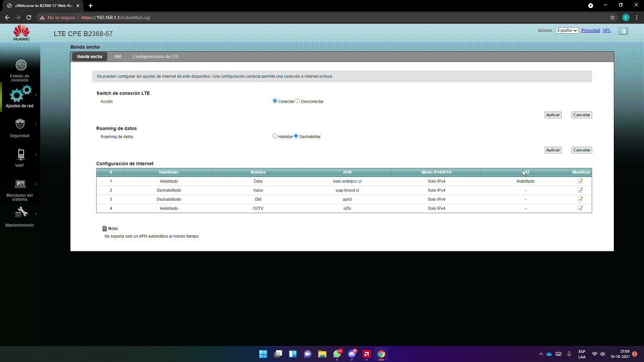644x362 pixels.
Task: Click the O2TV name cell
Action: pos(258,208)
